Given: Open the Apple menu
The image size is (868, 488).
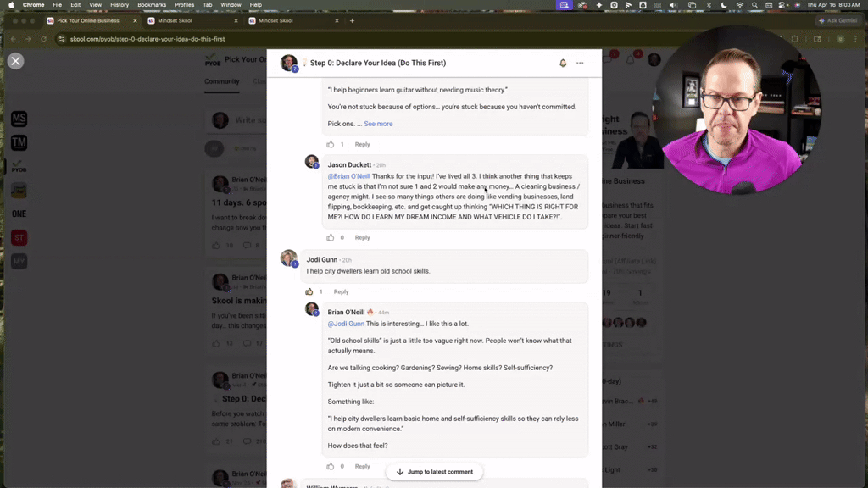Looking at the screenshot, I should click(11, 5).
